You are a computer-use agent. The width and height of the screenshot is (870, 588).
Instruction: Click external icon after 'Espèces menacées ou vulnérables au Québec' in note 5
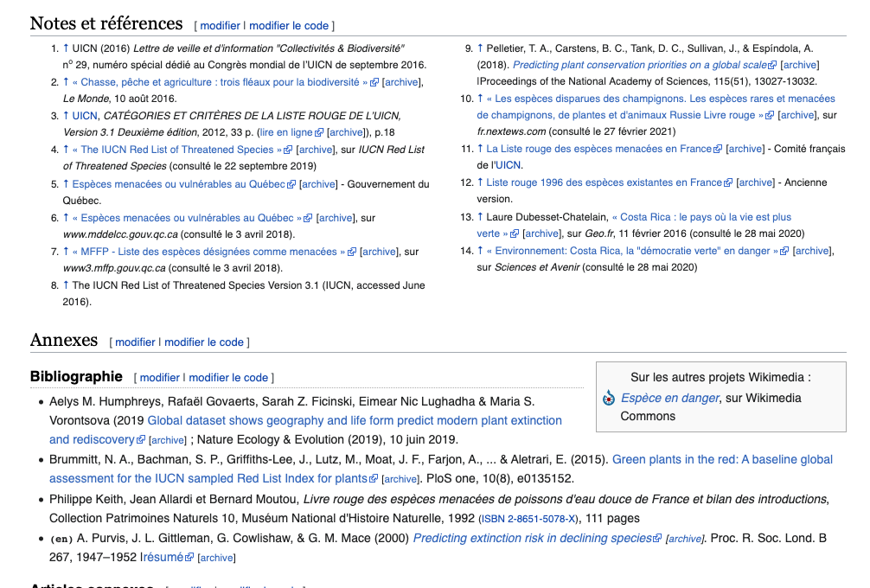pos(291,185)
